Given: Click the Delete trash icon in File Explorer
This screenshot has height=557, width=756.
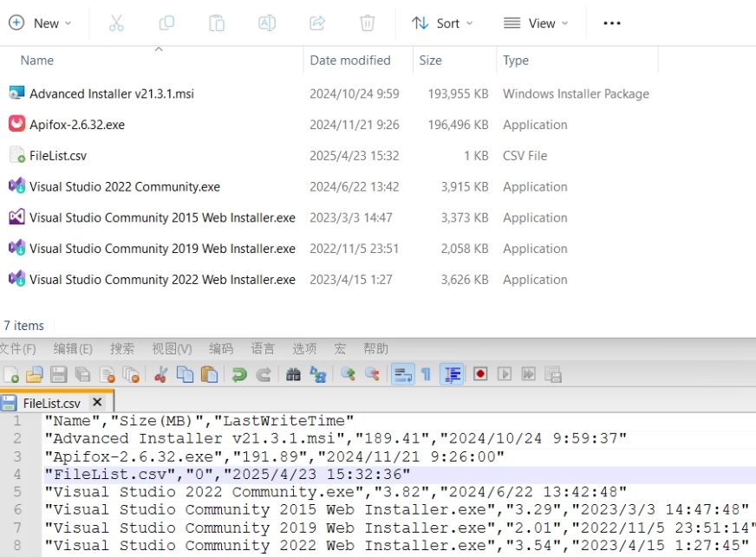Looking at the screenshot, I should click(367, 23).
